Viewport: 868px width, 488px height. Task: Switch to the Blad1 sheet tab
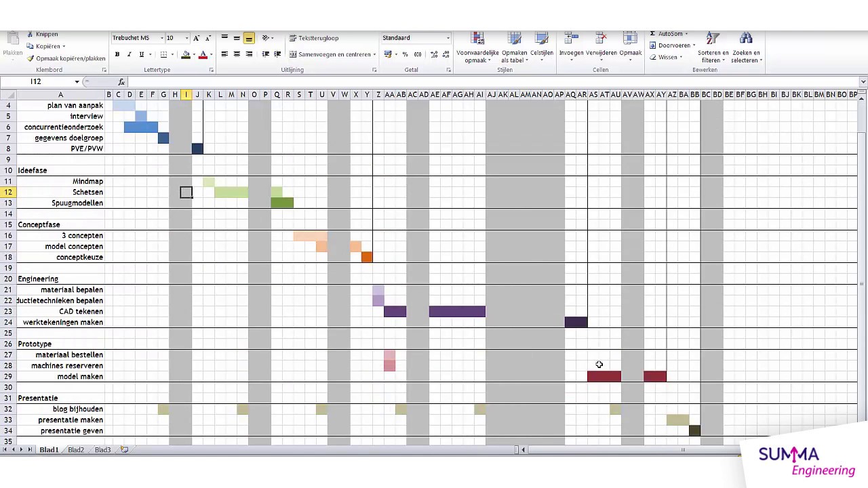(x=49, y=449)
